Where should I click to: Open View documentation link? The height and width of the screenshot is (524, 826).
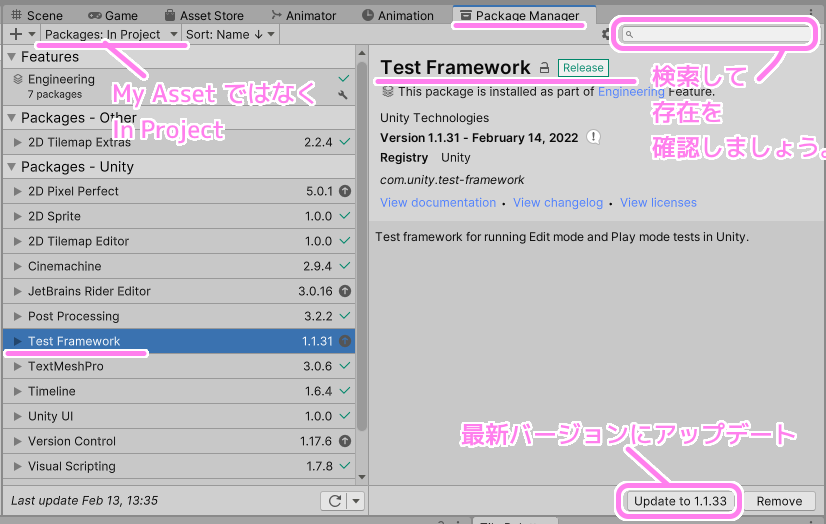pyautogui.click(x=438, y=203)
